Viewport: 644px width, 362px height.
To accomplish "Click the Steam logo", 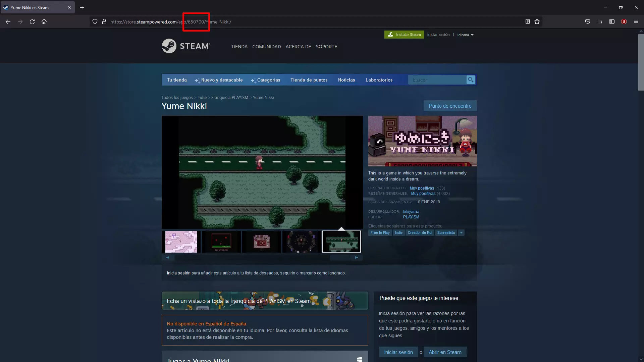I will coord(186,46).
